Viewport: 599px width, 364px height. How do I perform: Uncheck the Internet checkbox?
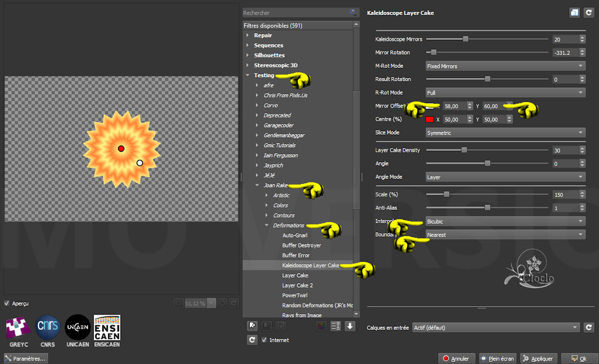[265, 340]
